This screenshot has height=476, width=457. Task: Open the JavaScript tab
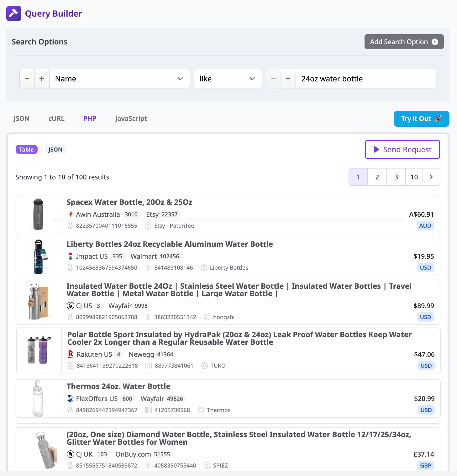click(131, 118)
